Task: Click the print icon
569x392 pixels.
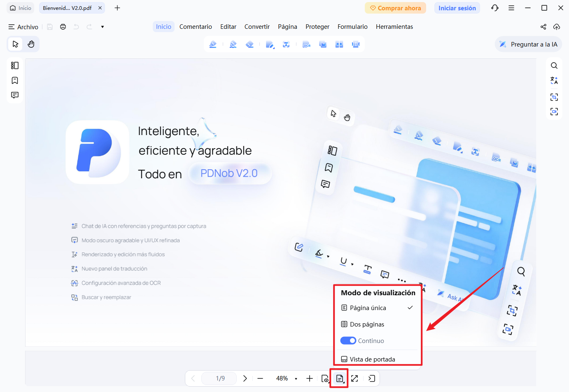Action: click(x=63, y=27)
